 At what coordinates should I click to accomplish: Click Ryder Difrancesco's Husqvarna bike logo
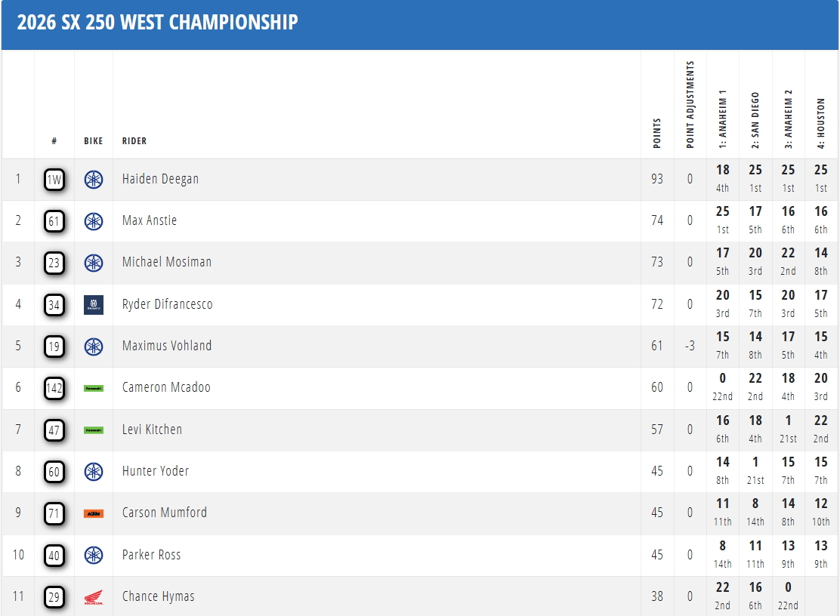click(x=93, y=304)
